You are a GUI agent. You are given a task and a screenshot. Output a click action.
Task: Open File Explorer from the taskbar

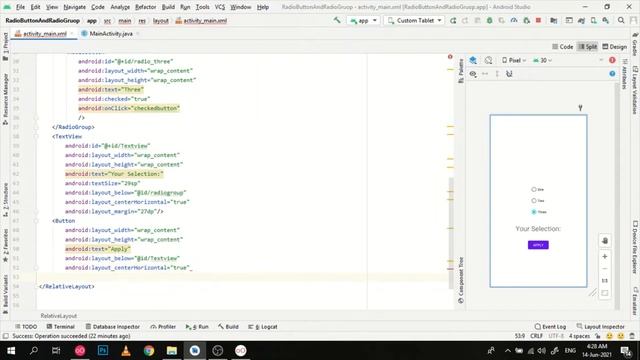pyautogui.click(x=172, y=351)
